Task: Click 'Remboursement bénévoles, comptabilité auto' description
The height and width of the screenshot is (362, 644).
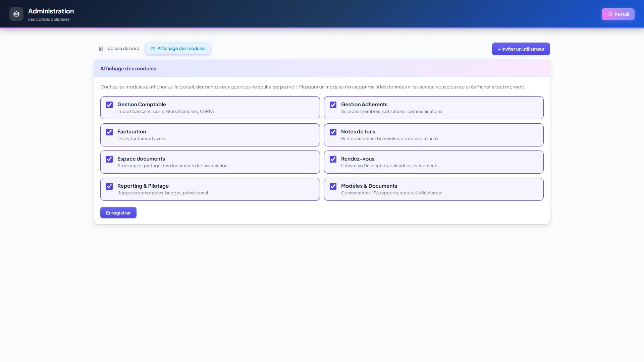Action: 389,139
